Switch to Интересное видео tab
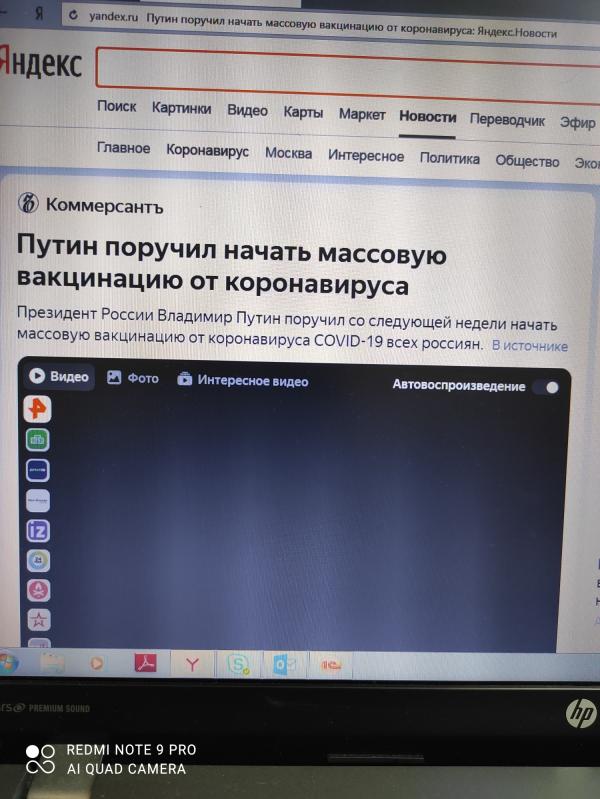The width and height of the screenshot is (600, 799). pos(243,380)
